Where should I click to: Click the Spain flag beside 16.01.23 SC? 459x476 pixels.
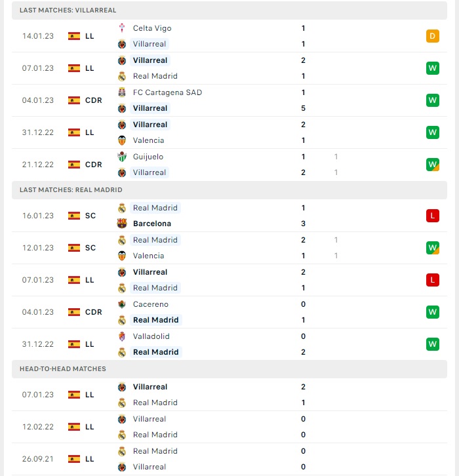(x=74, y=216)
